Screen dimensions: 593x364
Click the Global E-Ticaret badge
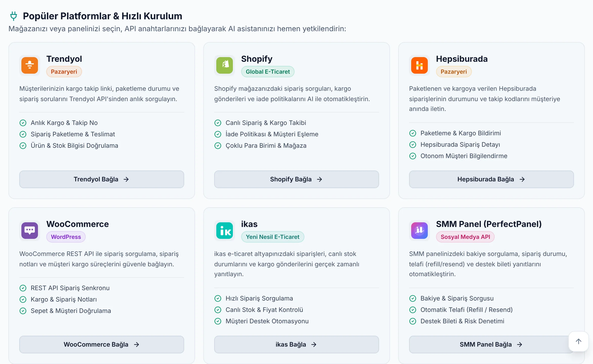(x=268, y=72)
